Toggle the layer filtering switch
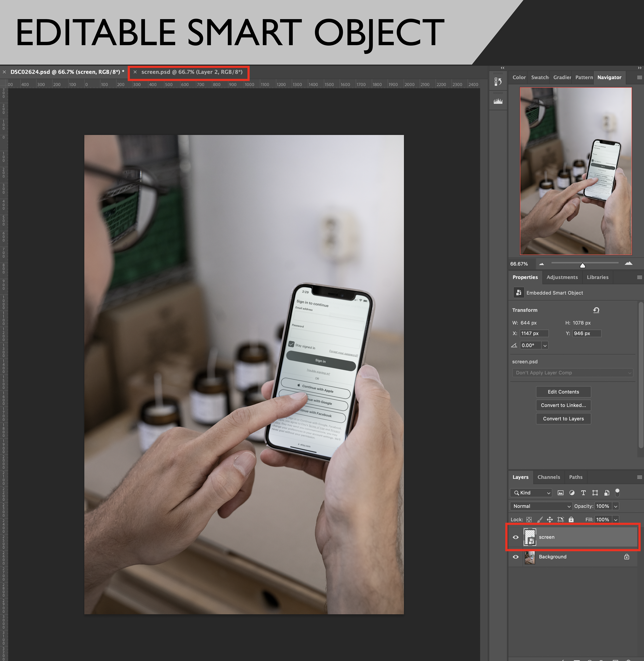This screenshot has height=661, width=644. tap(617, 493)
